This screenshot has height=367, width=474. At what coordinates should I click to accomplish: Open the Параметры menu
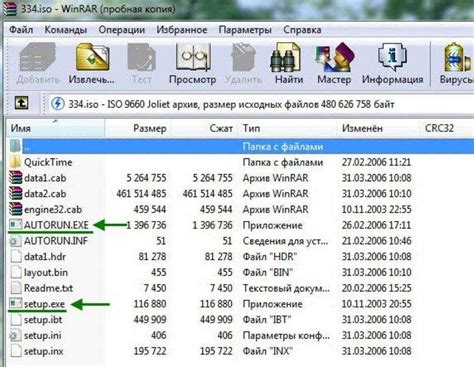point(245,30)
